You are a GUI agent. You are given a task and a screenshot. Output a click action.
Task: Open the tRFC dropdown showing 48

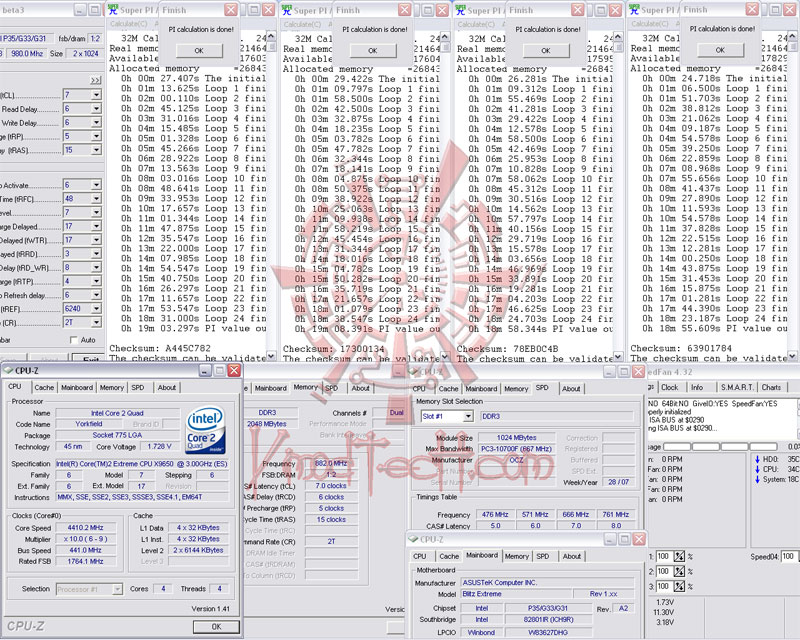click(96, 199)
